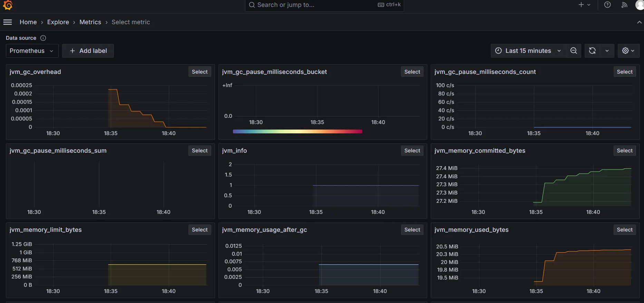The image size is (644, 303).
Task: Open the help question mark icon
Action: click(607, 5)
